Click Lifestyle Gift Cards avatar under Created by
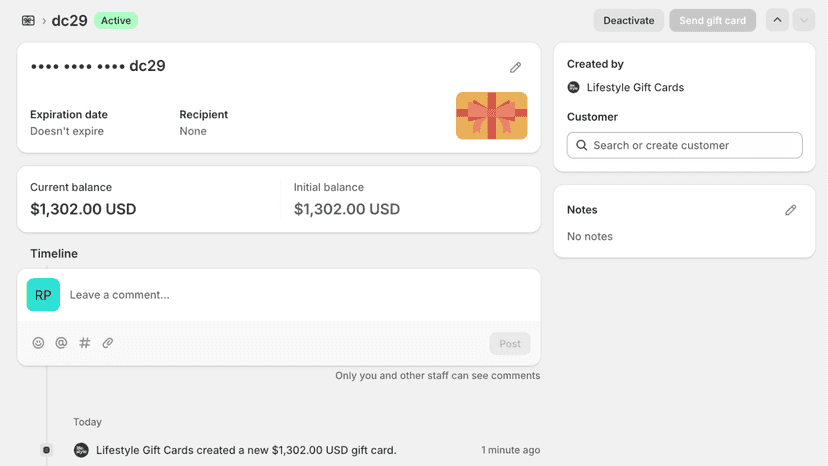The height and width of the screenshot is (466, 828). coord(573,87)
